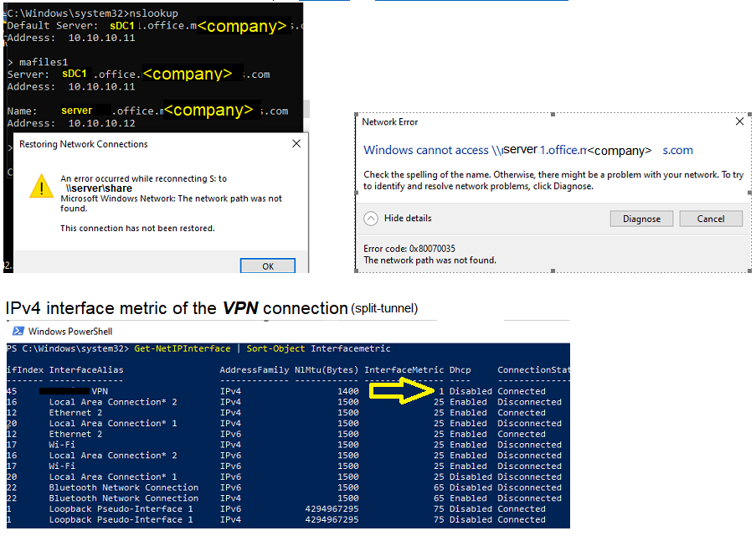Click the error code 0x80070035 text
The image size is (756, 536).
(x=409, y=249)
